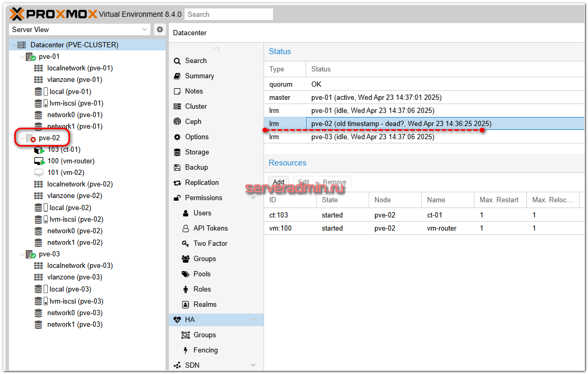Click the network0 (pve-02) database icon
This screenshot has width=588, height=374.
[38, 231]
